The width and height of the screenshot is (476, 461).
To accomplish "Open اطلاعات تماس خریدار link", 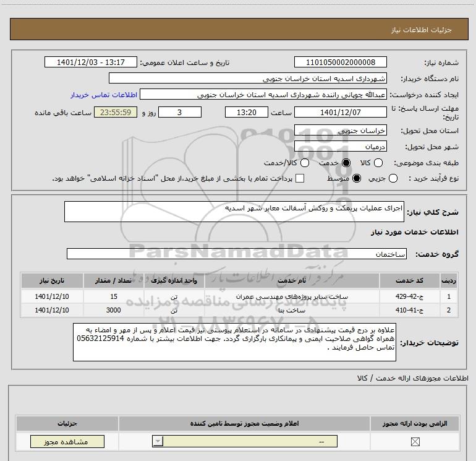I will pos(104,95).
